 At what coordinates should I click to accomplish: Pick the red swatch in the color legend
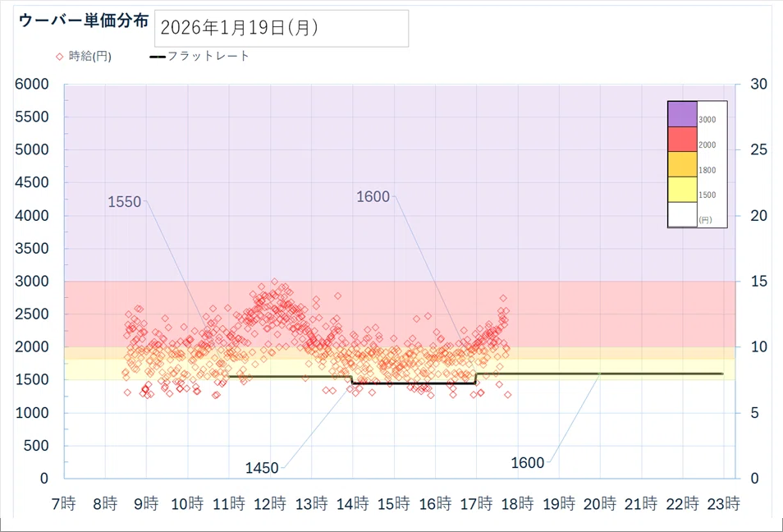(682, 139)
